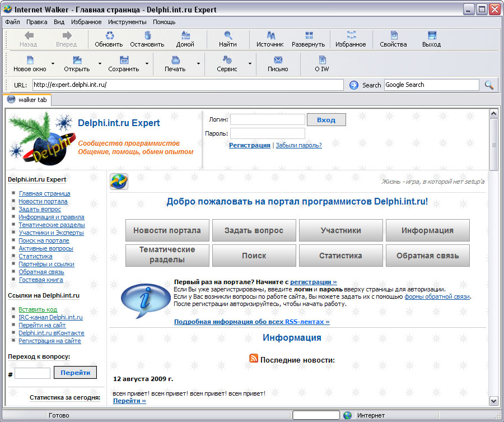Focus the URL address field

pos(188,85)
